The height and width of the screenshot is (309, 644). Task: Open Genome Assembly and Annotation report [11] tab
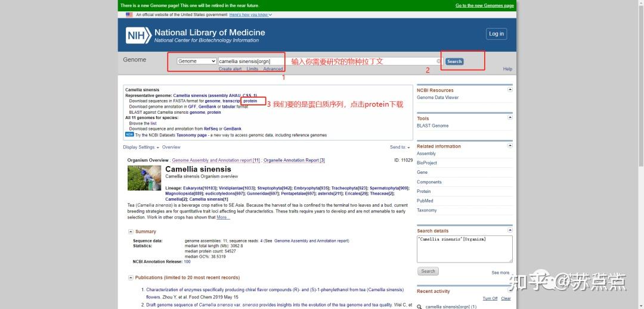(216, 160)
